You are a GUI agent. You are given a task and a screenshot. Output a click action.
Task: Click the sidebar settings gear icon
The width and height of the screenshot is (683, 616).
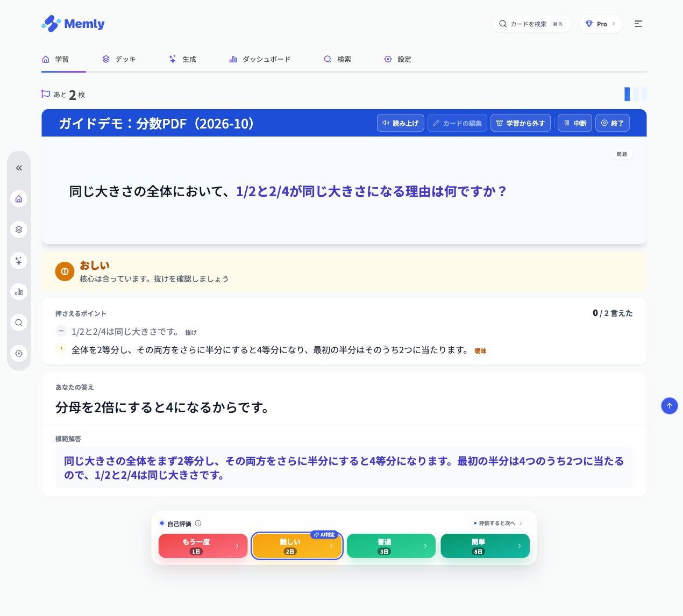19,353
